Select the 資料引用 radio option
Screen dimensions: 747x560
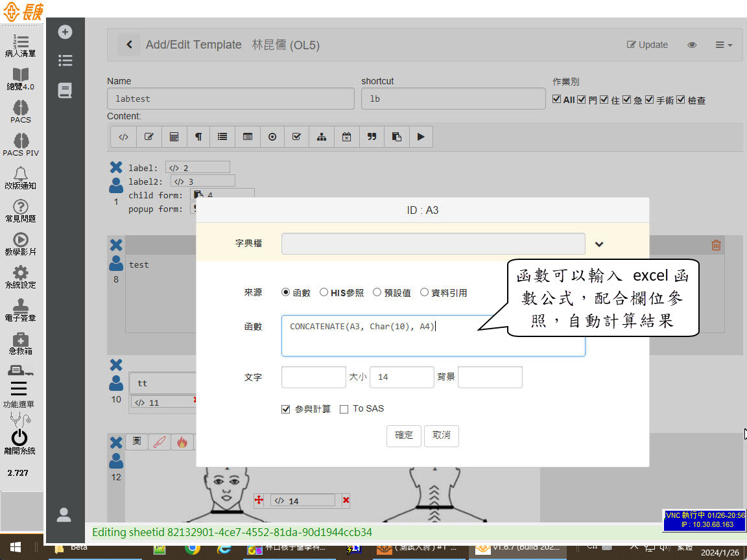(x=425, y=292)
